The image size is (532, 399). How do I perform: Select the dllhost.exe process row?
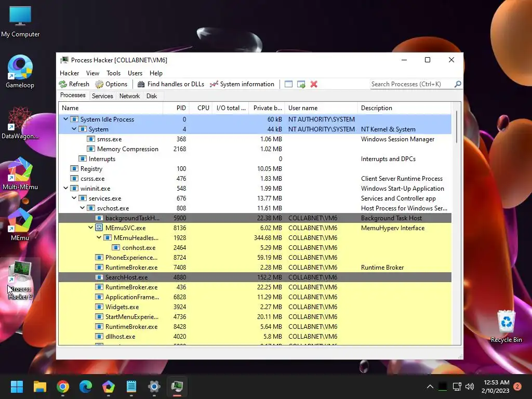tap(255, 336)
